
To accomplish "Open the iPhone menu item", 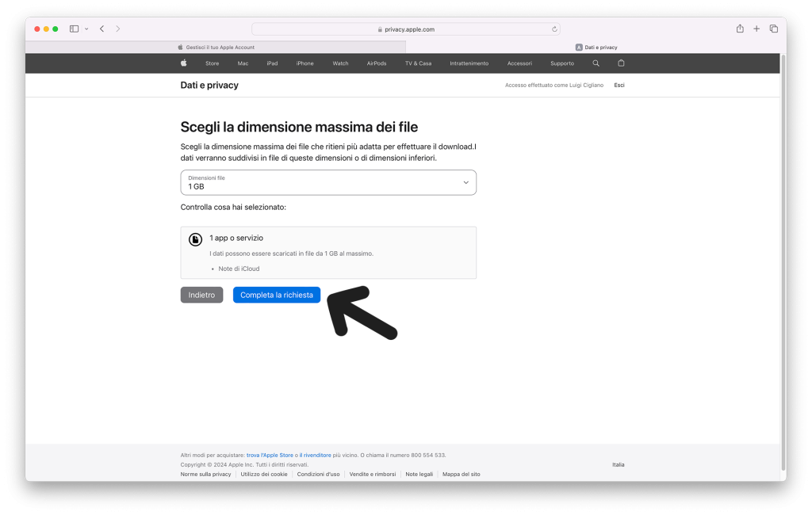I will tap(305, 63).
